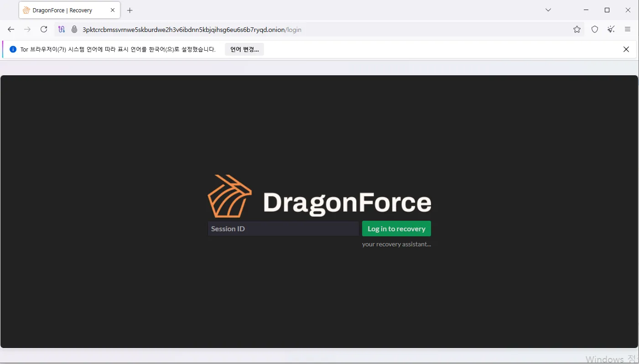Open a new tab with plus button
Image resolution: width=639 pixels, height=364 pixels.
pos(130,10)
